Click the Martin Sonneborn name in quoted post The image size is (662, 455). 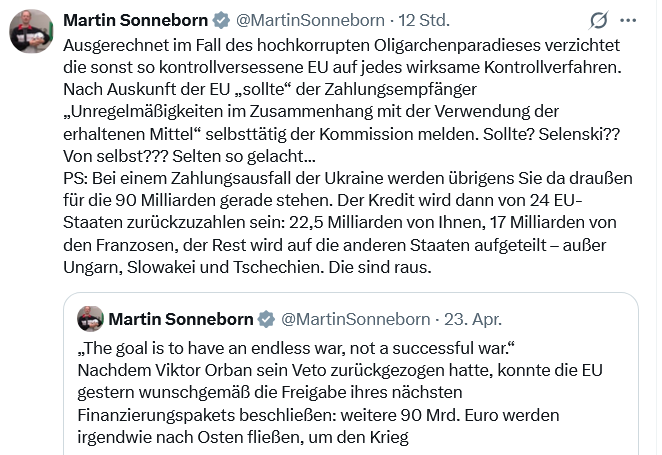coord(181,319)
